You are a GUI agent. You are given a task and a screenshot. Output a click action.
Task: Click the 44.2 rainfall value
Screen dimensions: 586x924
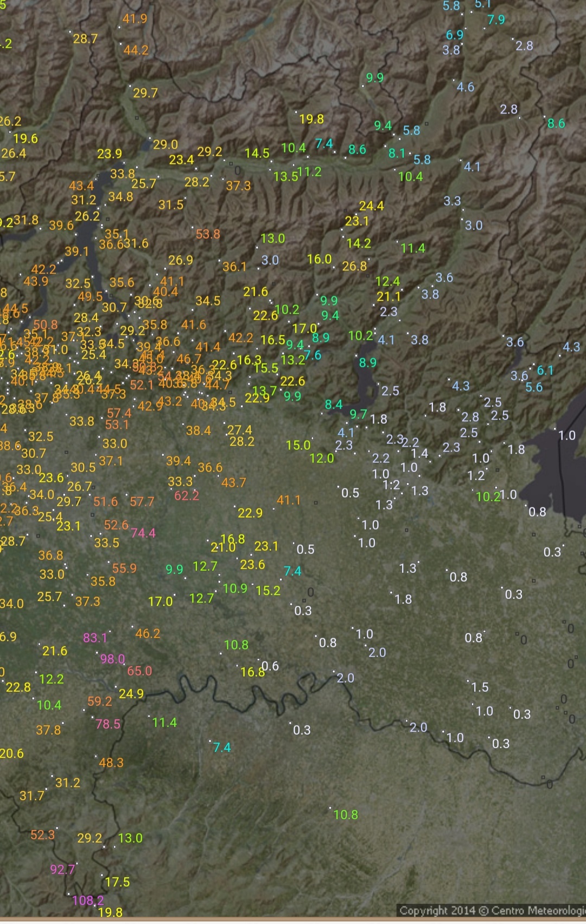[x=136, y=50]
